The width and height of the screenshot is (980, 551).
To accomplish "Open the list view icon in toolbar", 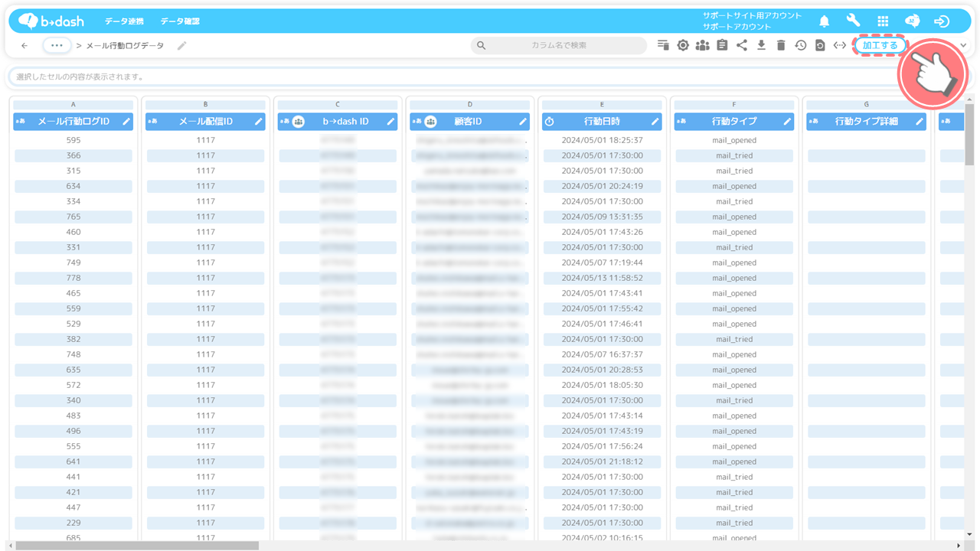I will (x=663, y=46).
